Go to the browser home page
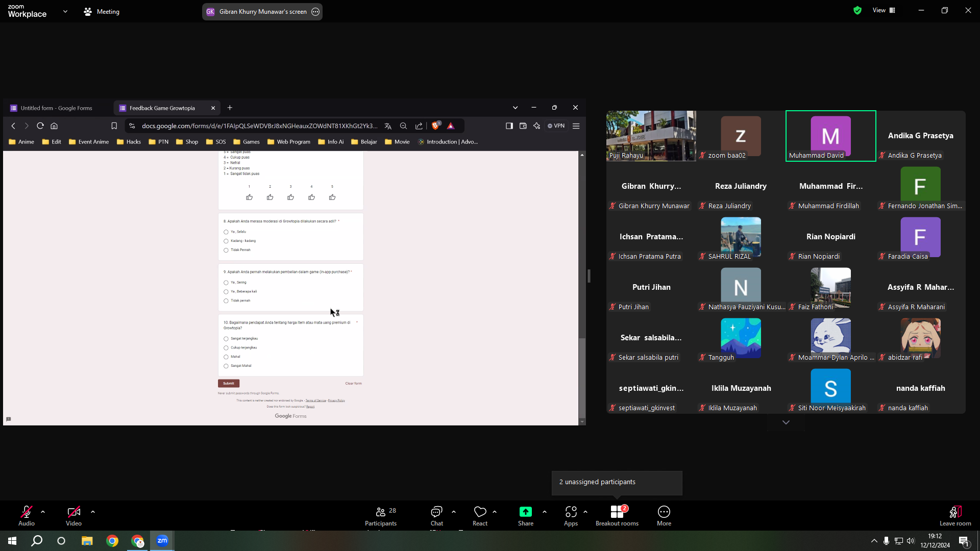Image resolution: width=980 pixels, height=551 pixels. click(54, 126)
